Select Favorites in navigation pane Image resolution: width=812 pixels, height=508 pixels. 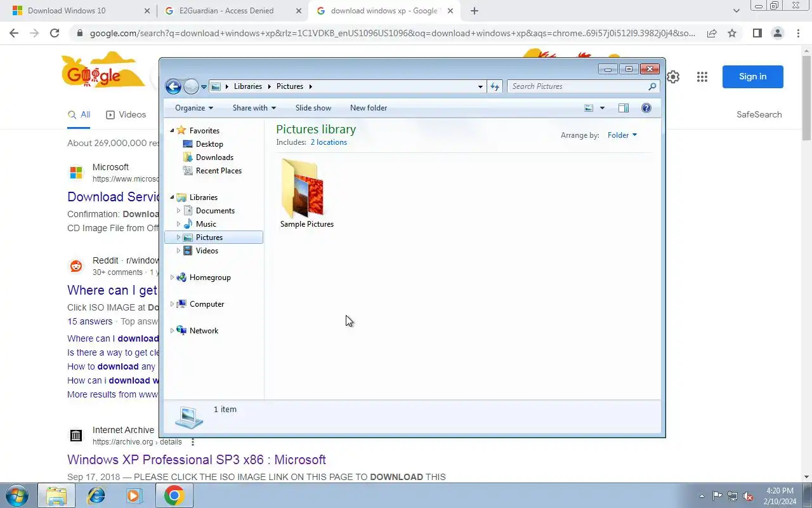tap(204, 130)
